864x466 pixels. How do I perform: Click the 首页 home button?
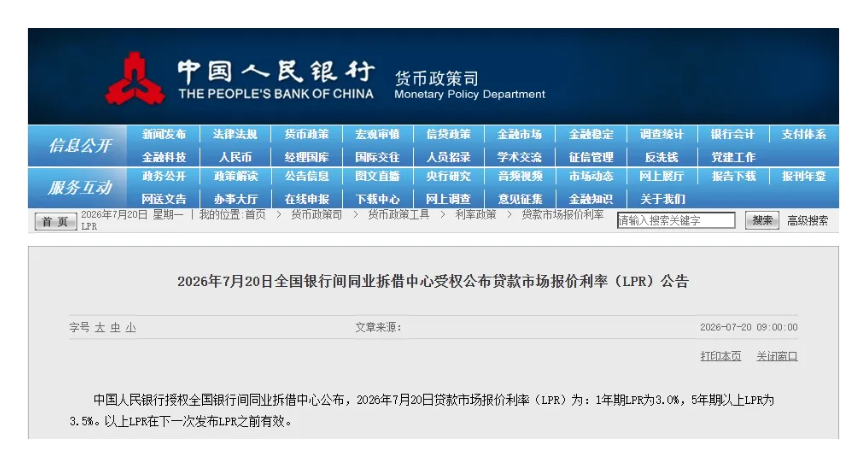pyautogui.click(x=55, y=221)
